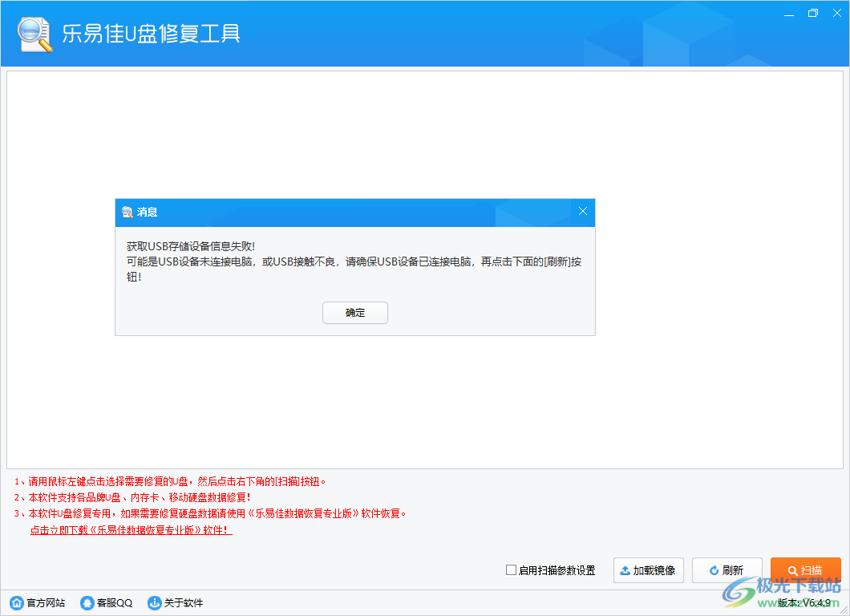This screenshot has width=850, height=616.
Task: Start scanning with the orange 扫描 button
Action: click(805, 569)
